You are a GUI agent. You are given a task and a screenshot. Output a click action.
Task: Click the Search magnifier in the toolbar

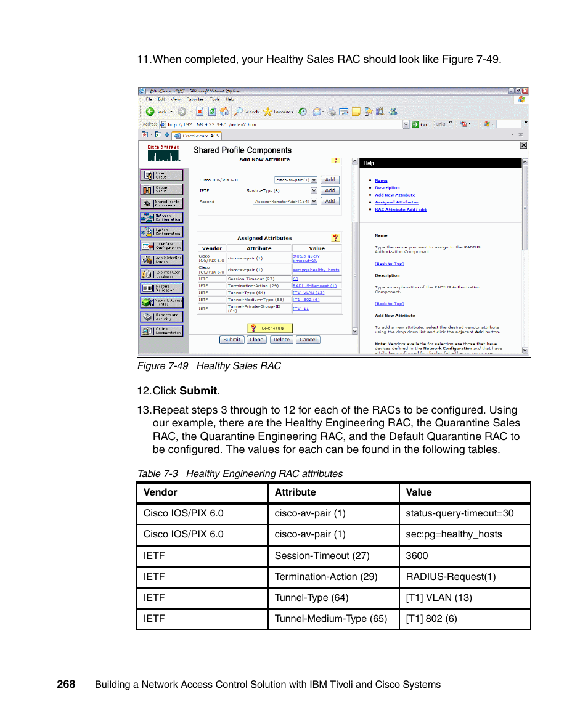(238, 112)
